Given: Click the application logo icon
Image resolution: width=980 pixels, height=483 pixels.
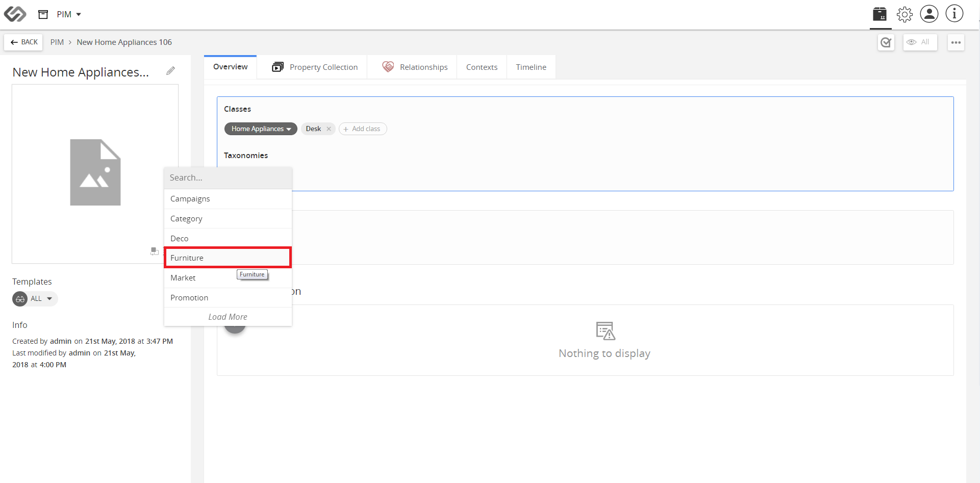Looking at the screenshot, I should point(15,14).
